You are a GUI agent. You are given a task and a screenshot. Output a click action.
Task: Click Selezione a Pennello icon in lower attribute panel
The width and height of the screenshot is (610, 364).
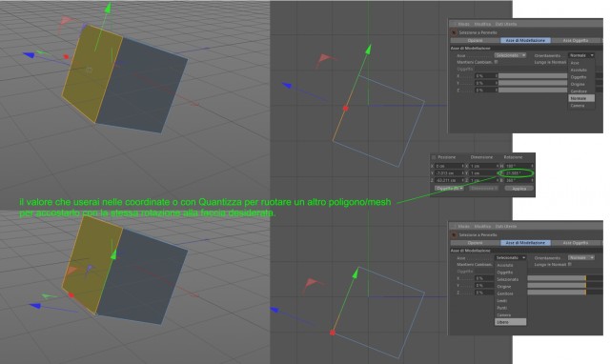click(x=454, y=234)
